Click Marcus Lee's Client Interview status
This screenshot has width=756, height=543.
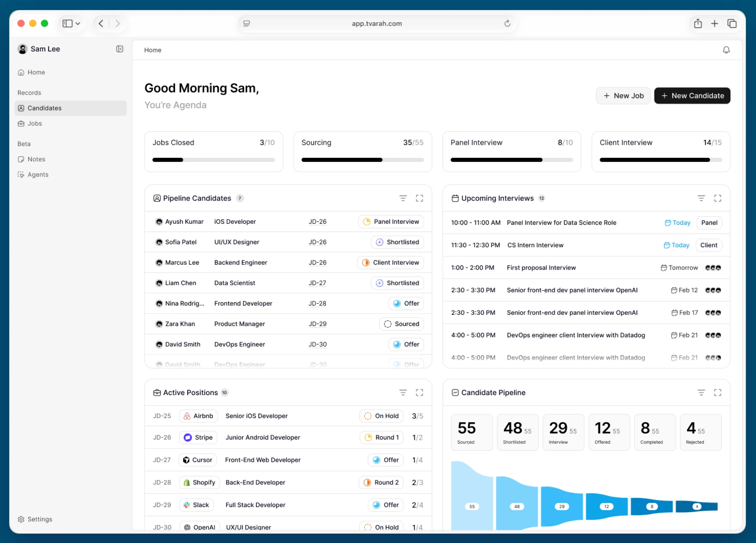(x=390, y=263)
